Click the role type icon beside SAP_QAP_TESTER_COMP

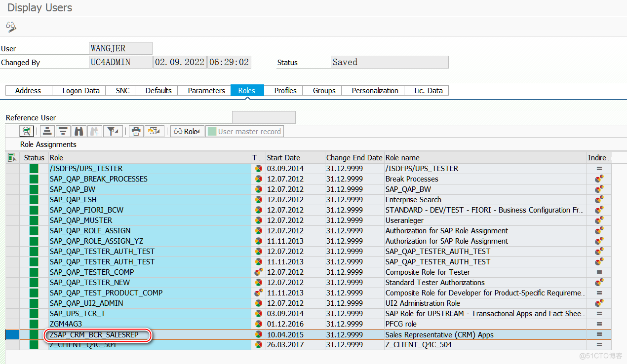pos(257,272)
